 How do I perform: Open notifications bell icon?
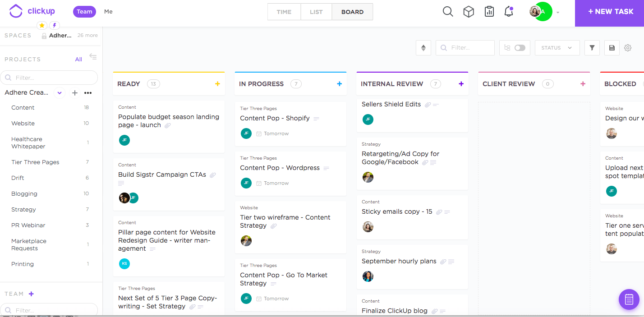coord(509,12)
